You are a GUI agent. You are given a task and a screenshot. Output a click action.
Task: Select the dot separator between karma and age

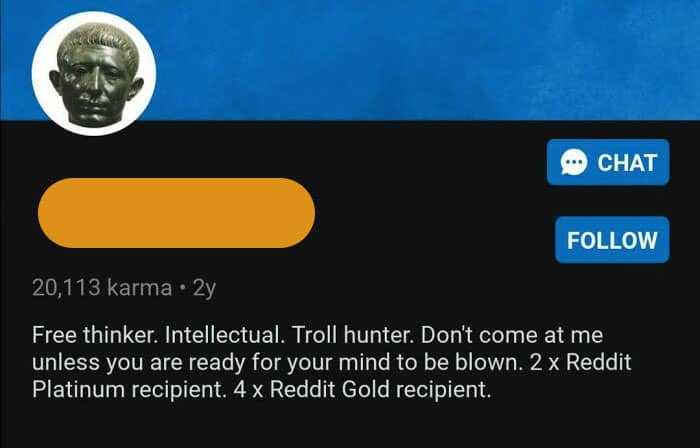[182, 288]
